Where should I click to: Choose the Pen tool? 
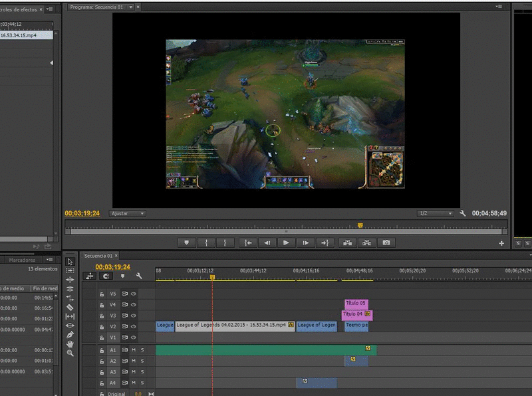tap(70, 335)
